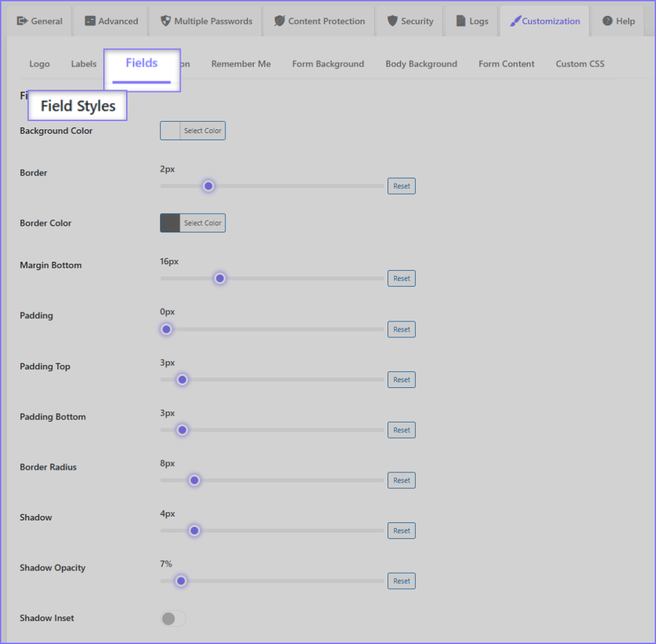Click the Customization paintbrush icon
Image resolution: width=656 pixels, height=644 pixels.
tap(515, 21)
